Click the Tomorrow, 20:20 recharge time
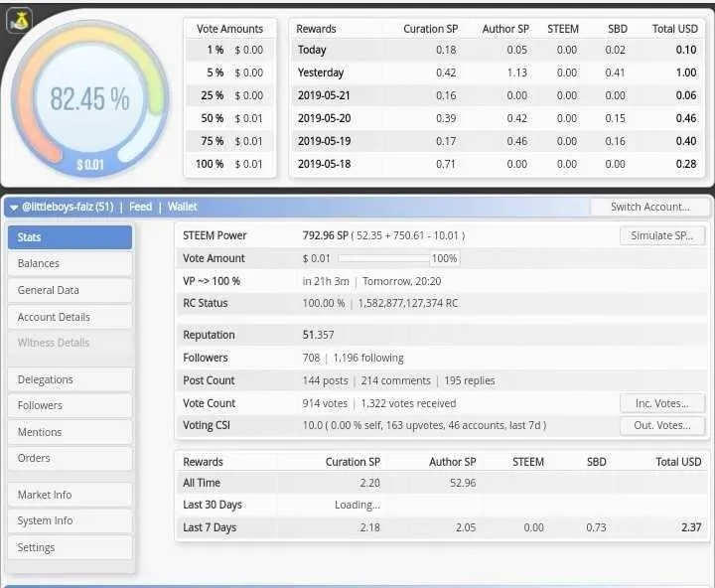This screenshot has width=715, height=588. click(402, 281)
